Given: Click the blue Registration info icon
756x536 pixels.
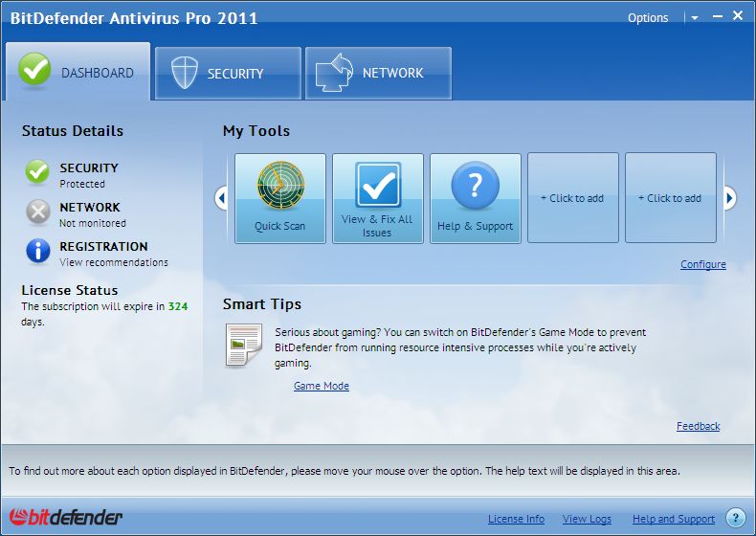Looking at the screenshot, I should pos(37,252).
